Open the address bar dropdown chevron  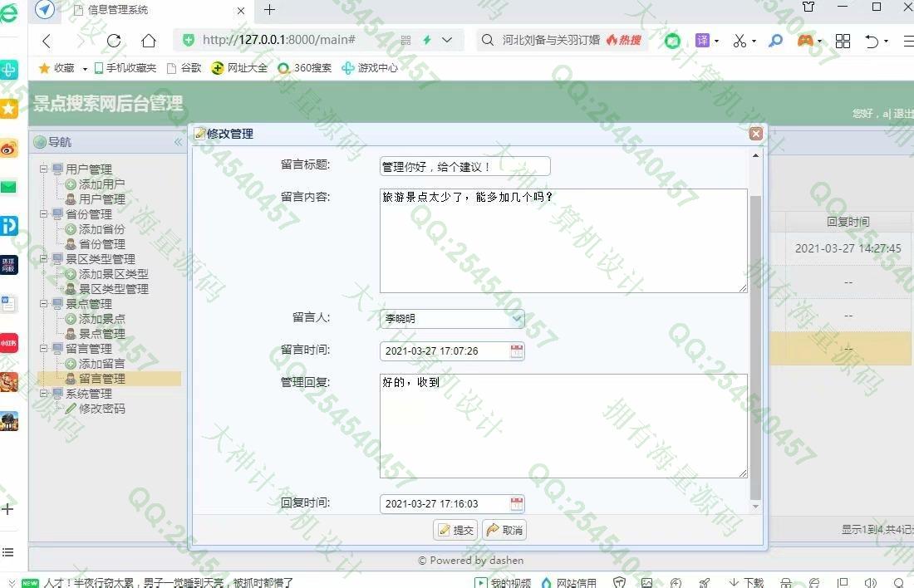tap(447, 40)
